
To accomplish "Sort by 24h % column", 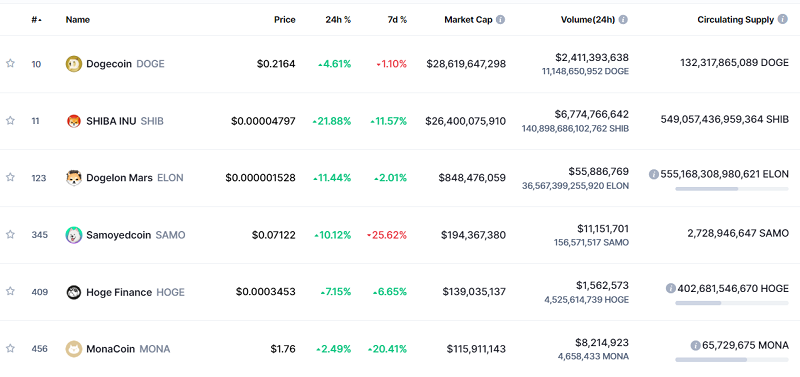I will [x=338, y=20].
